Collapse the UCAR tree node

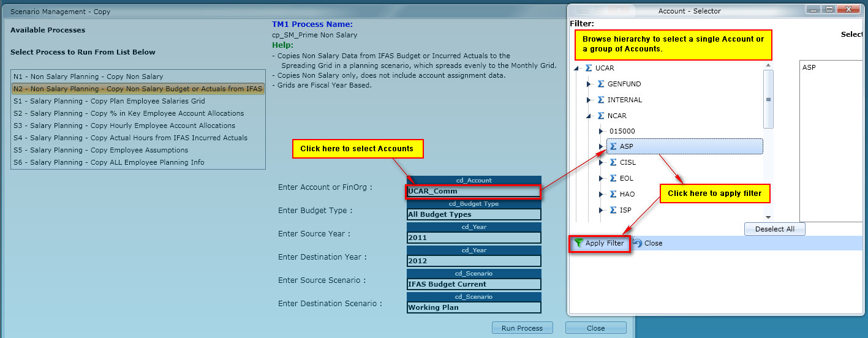pyautogui.click(x=577, y=69)
